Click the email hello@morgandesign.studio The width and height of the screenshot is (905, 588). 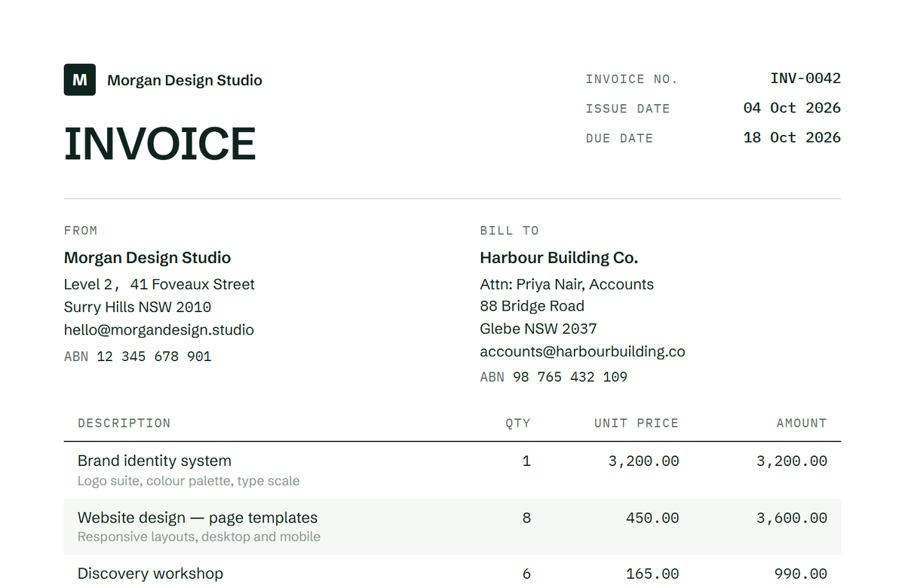coord(159,330)
